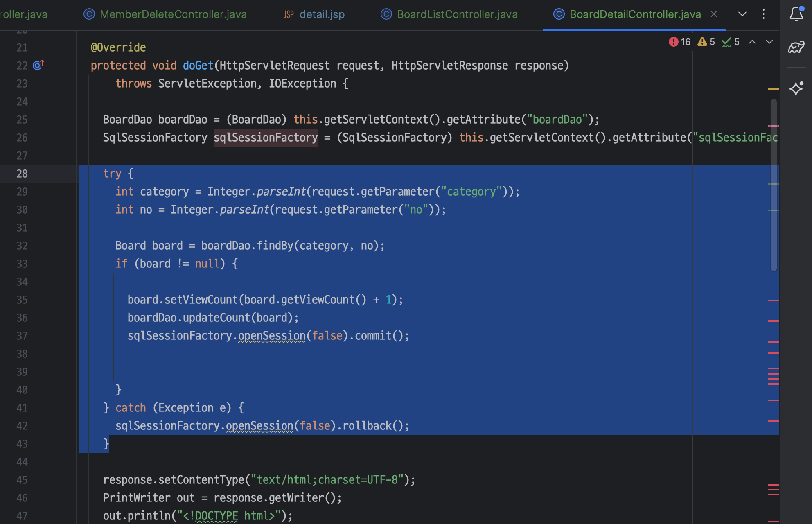Close the BoardDetailController.java tab
This screenshot has width=812, height=524.
point(714,14)
